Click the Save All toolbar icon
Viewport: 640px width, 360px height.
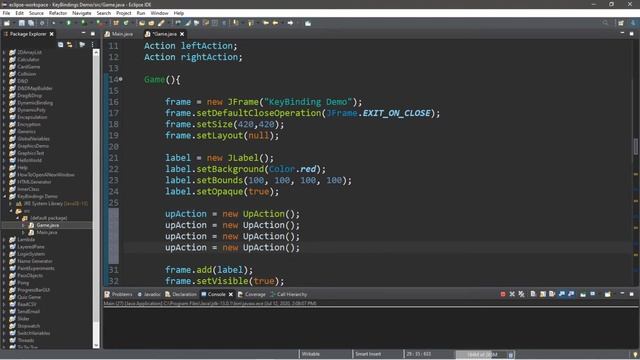(x=31, y=23)
